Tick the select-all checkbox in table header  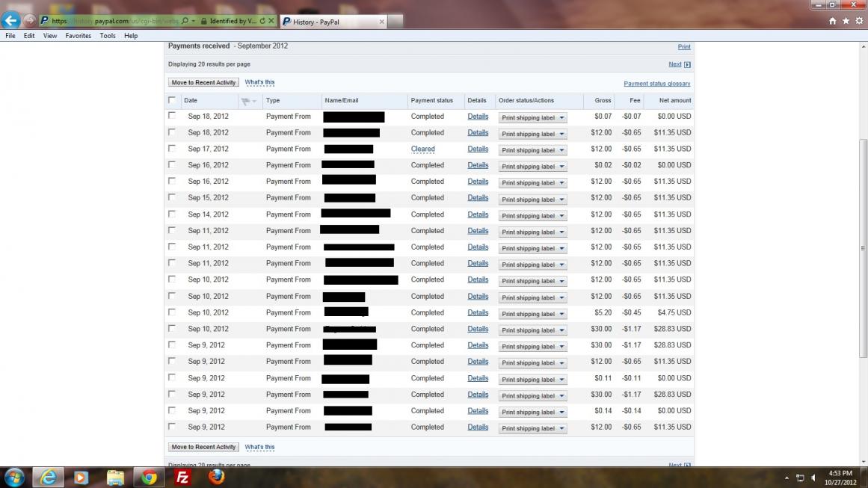[x=172, y=100]
